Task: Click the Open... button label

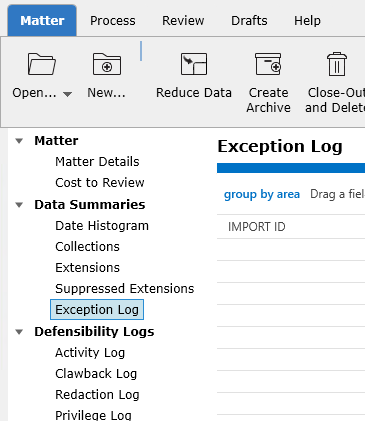Action: click(x=34, y=93)
